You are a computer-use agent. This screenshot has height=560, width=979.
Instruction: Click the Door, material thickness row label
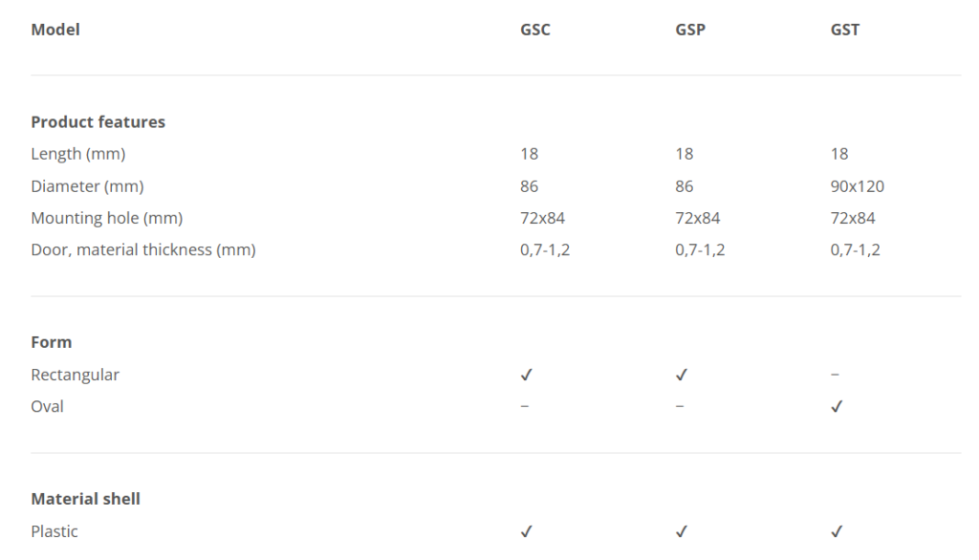tap(142, 250)
